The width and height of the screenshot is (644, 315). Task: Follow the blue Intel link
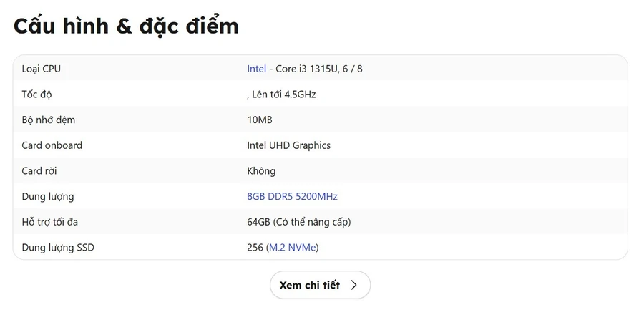(257, 69)
